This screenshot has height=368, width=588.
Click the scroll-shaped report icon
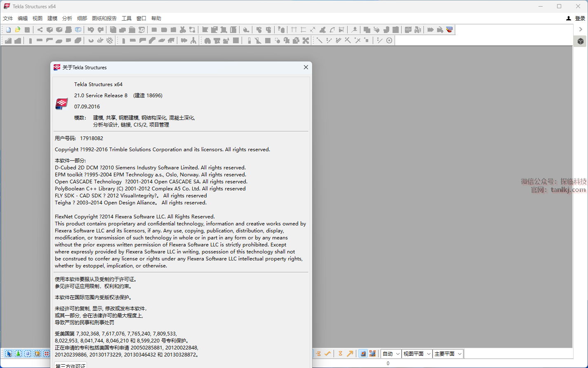tap(141, 30)
